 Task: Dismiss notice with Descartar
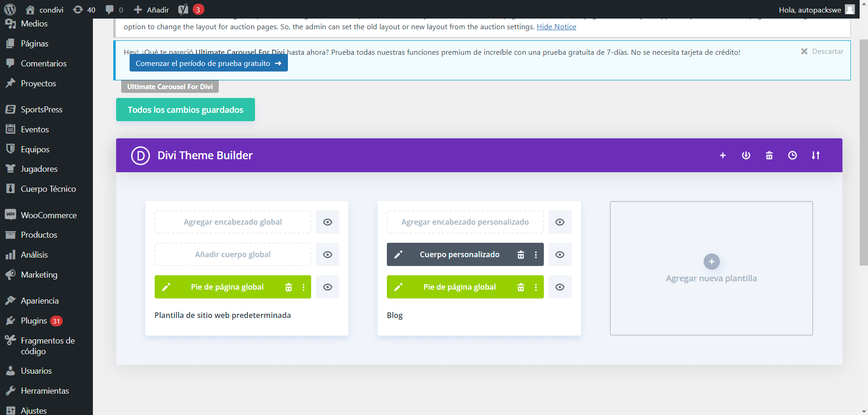click(x=822, y=52)
